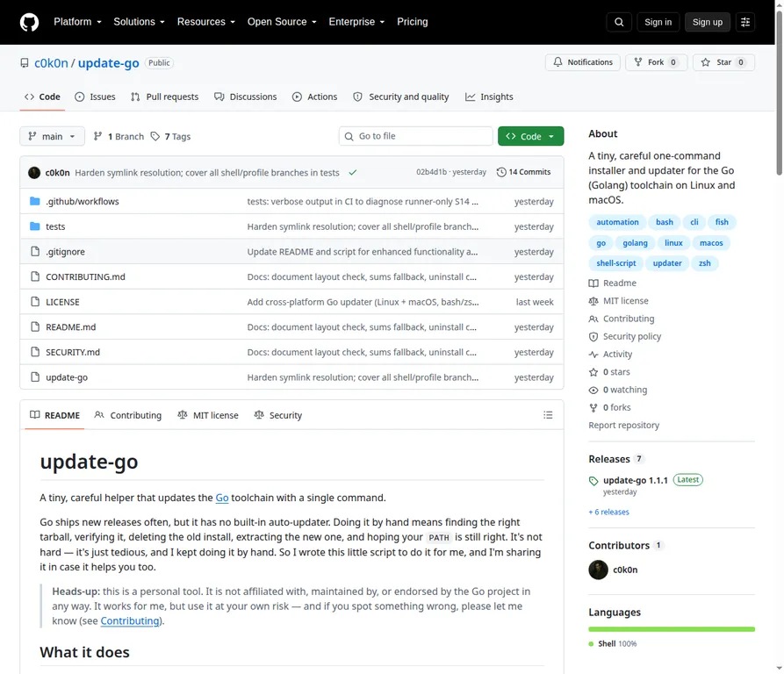Open + 6 releases link
This screenshot has height=674, width=784.
pos(609,513)
